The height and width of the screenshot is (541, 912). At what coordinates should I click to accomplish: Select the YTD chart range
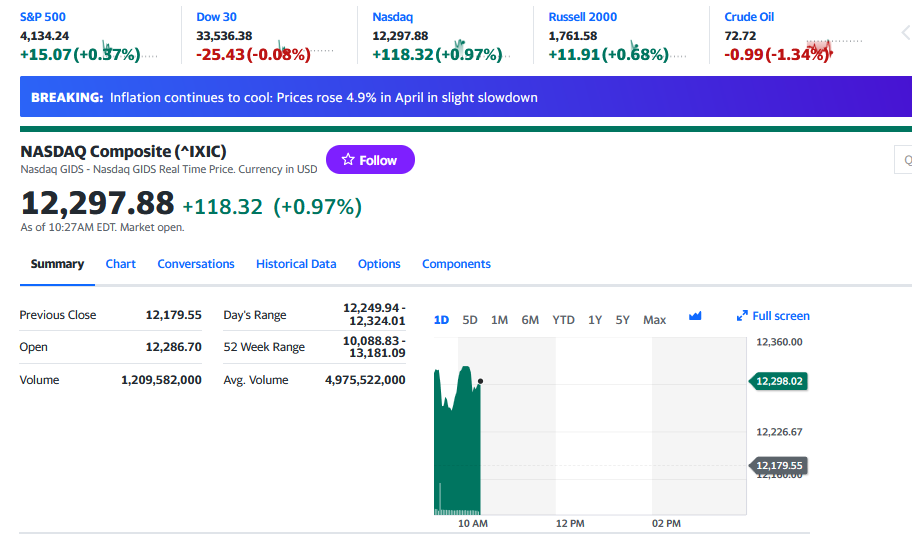click(x=564, y=320)
